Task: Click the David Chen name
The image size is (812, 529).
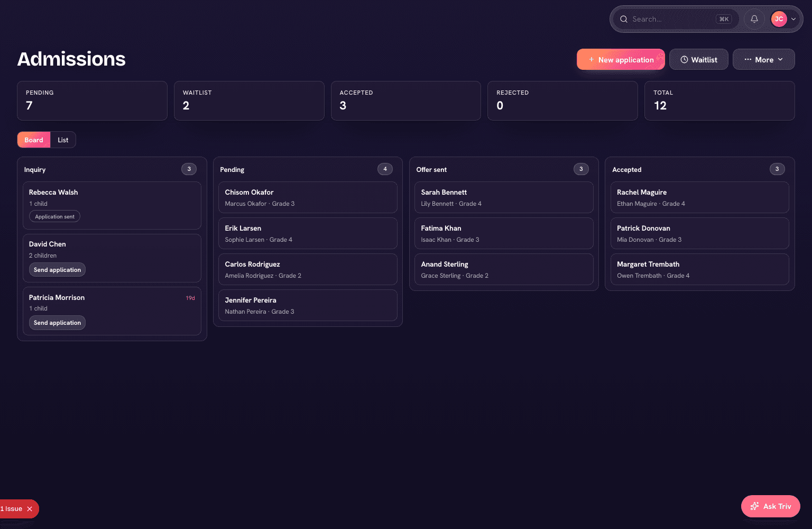Action: pyautogui.click(x=48, y=244)
